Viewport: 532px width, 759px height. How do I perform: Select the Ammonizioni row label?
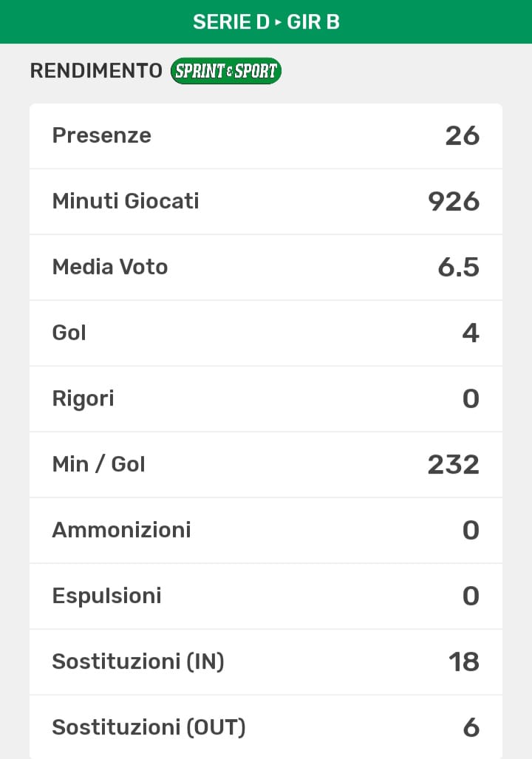point(121,530)
